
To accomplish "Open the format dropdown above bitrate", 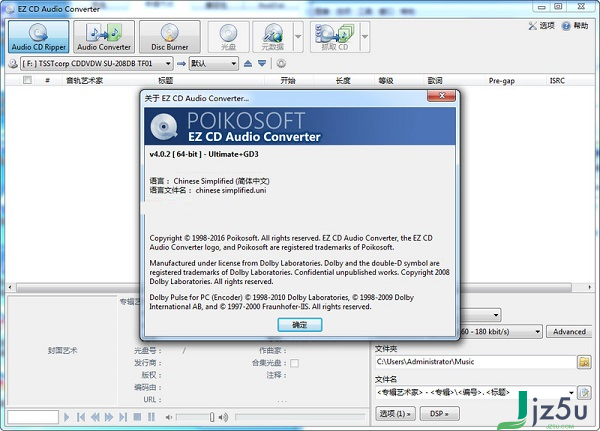I will pyautogui.click(x=496, y=315).
